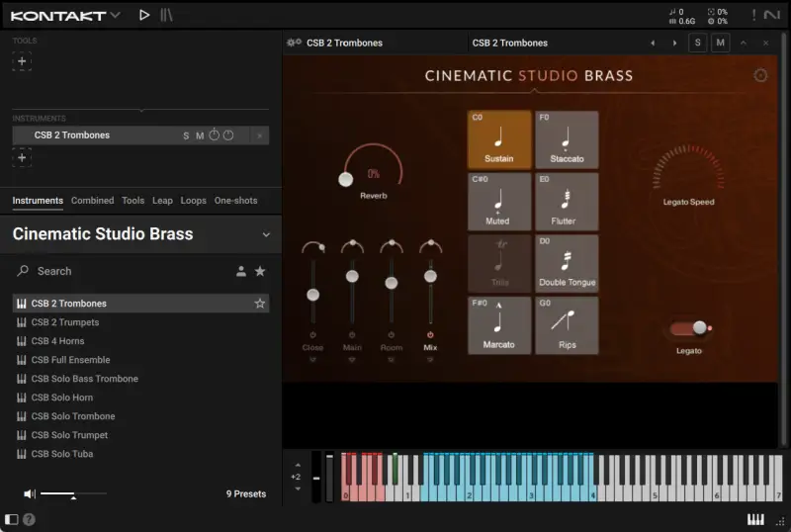Filter favorites with star icon

[260, 271]
